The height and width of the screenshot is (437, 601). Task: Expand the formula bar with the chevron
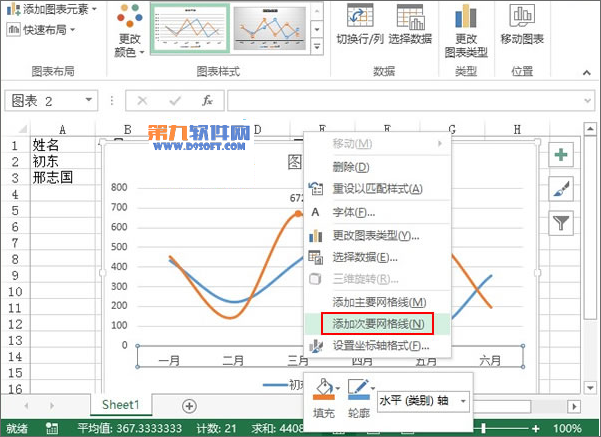point(588,100)
